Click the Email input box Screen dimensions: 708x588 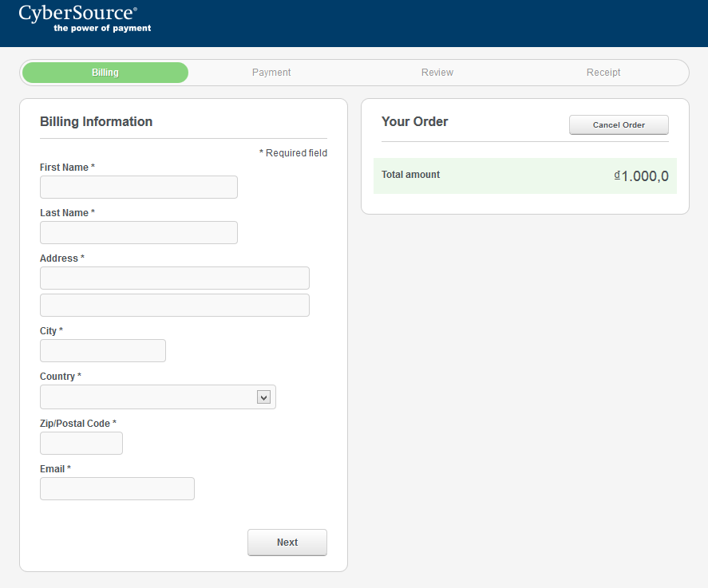[117, 489]
